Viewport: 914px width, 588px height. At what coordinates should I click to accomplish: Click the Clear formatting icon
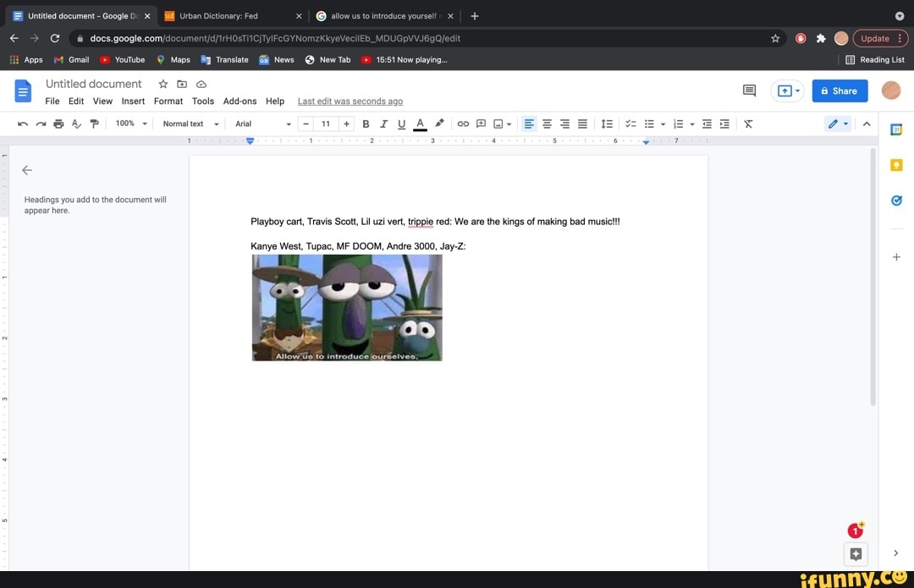click(x=748, y=124)
